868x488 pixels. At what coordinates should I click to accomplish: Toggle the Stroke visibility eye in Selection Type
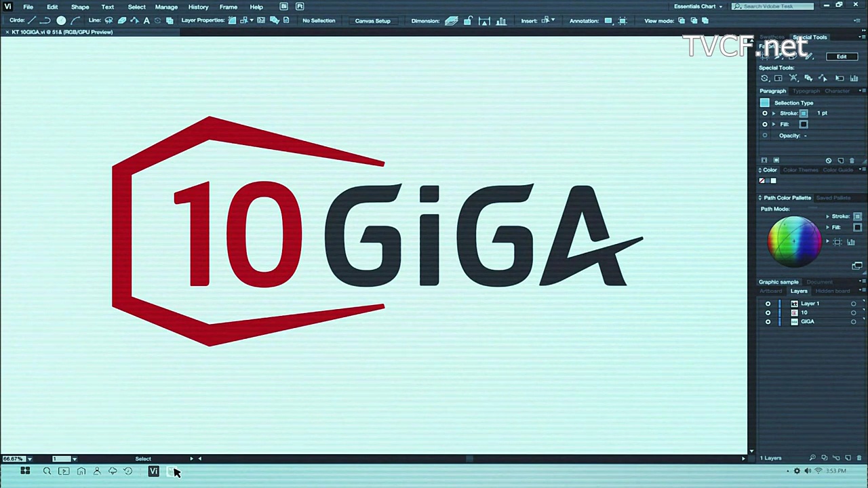pyautogui.click(x=765, y=113)
